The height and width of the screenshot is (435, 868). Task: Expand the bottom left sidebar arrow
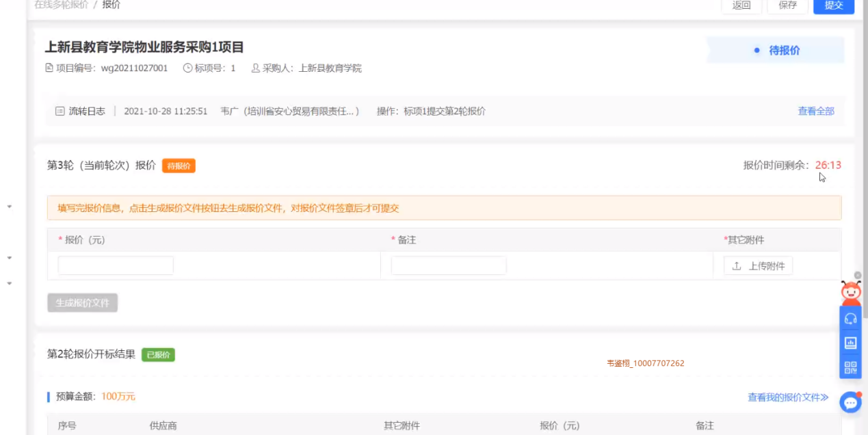tap(10, 282)
